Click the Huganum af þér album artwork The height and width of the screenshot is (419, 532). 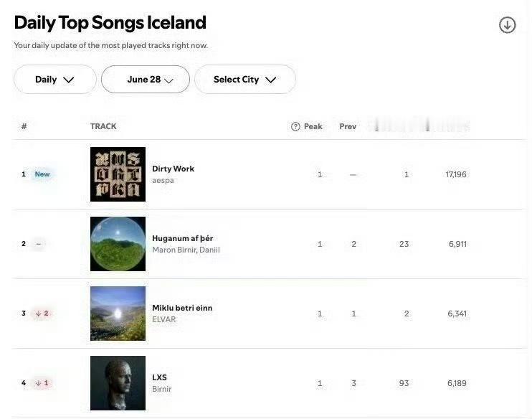click(118, 244)
